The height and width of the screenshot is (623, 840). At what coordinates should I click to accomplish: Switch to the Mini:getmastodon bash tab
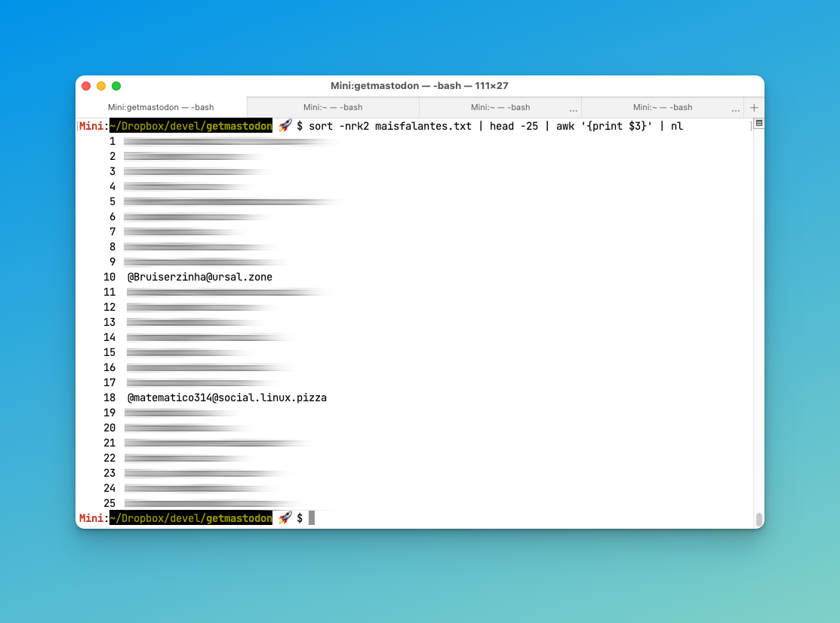[161, 107]
